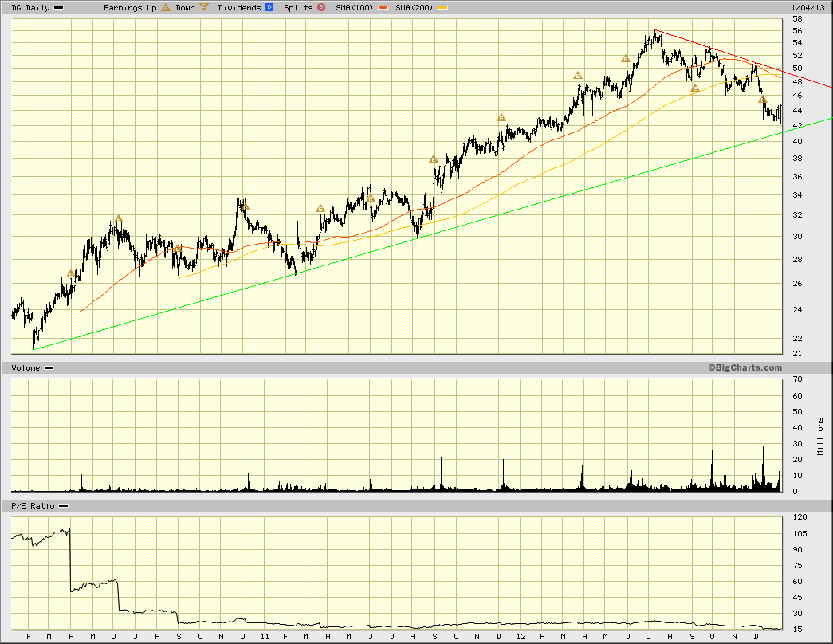
Task: Click the Dividends legend text
Action: (x=239, y=7)
